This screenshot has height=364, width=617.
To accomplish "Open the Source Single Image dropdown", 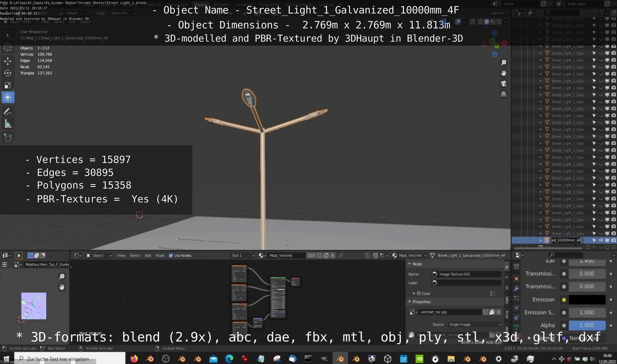I will [474, 324].
